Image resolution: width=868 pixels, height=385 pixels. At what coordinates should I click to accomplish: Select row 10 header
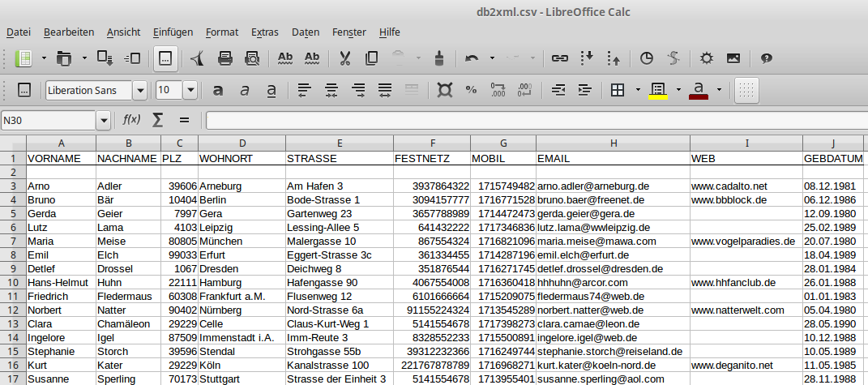coord(13,283)
